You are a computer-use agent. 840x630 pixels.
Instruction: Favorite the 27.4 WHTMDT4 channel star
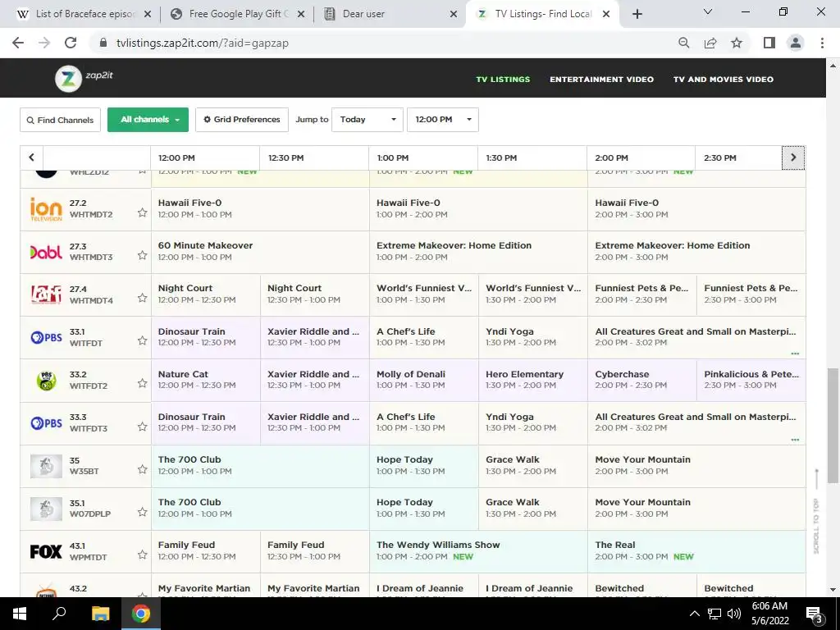click(142, 298)
